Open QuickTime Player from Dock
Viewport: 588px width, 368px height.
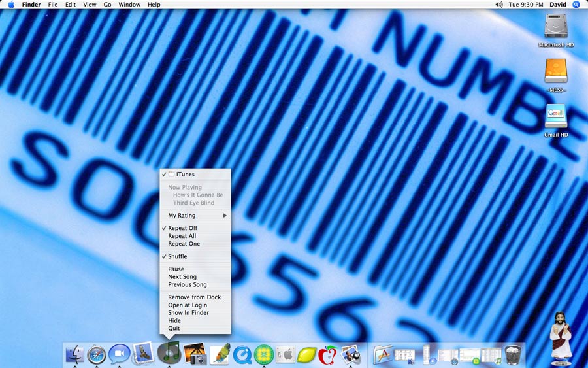pos(242,355)
